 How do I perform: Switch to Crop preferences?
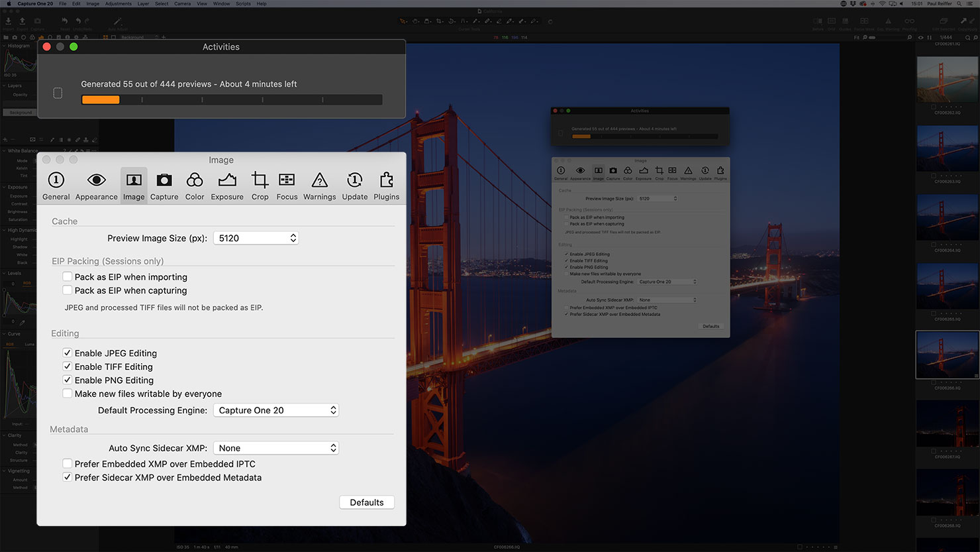point(260,186)
